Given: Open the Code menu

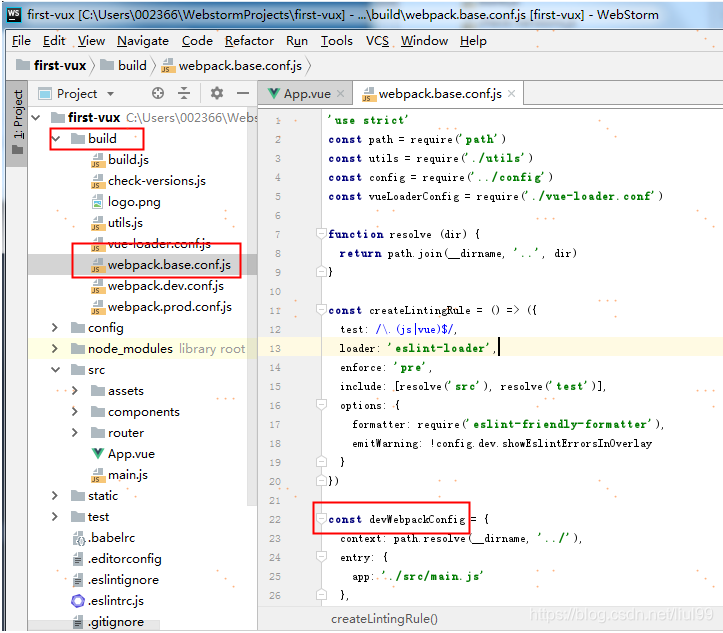Looking at the screenshot, I should click(197, 41).
